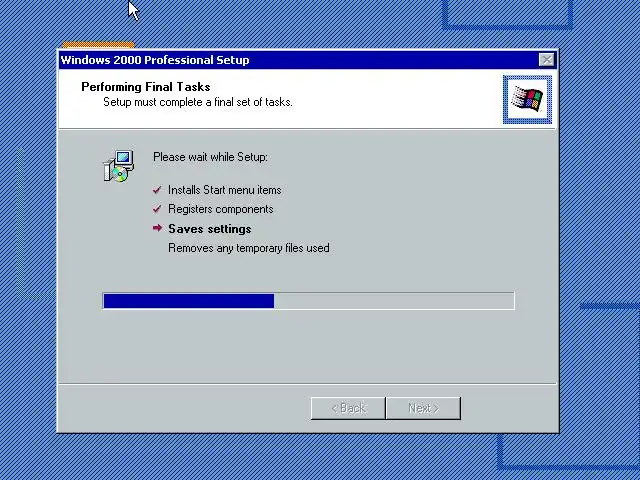Click the bold "Saves settings" text
Screen dimensions: 640x480
210,229
